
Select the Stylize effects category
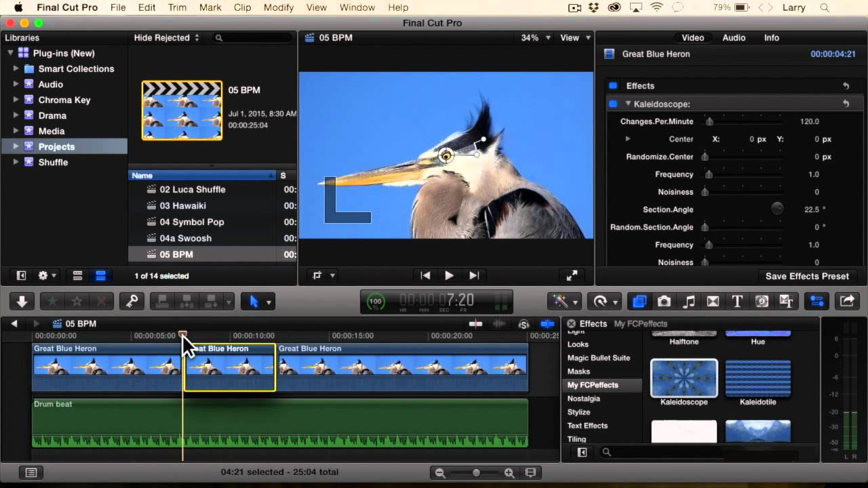(578, 412)
